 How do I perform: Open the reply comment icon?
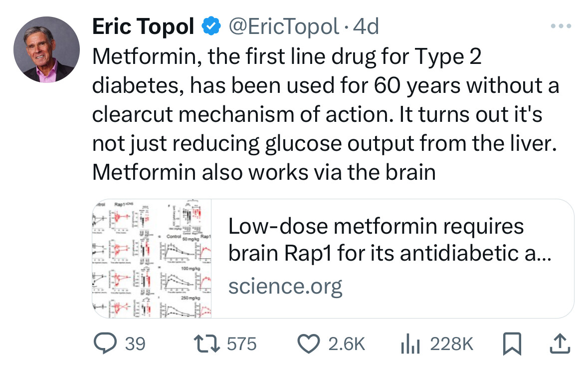coord(105,344)
